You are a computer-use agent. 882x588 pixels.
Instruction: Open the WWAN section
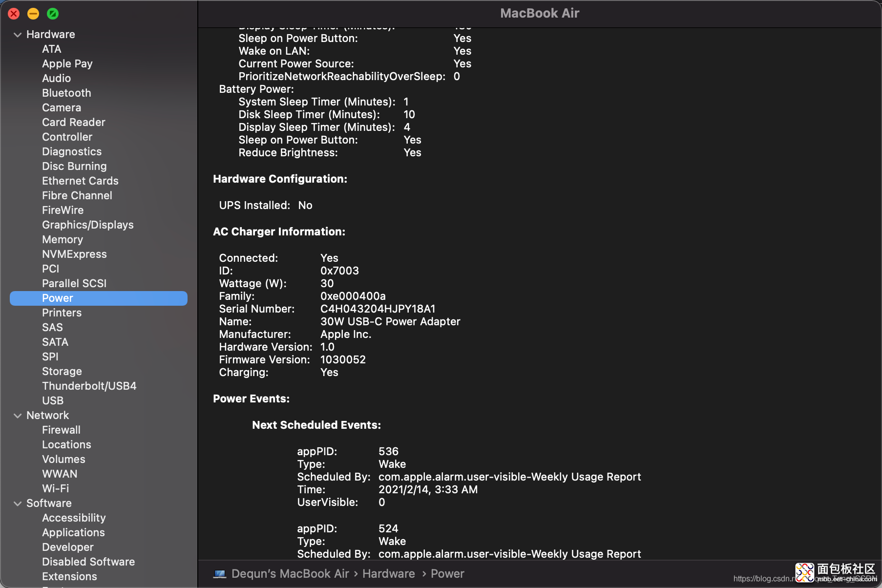pos(60,474)
